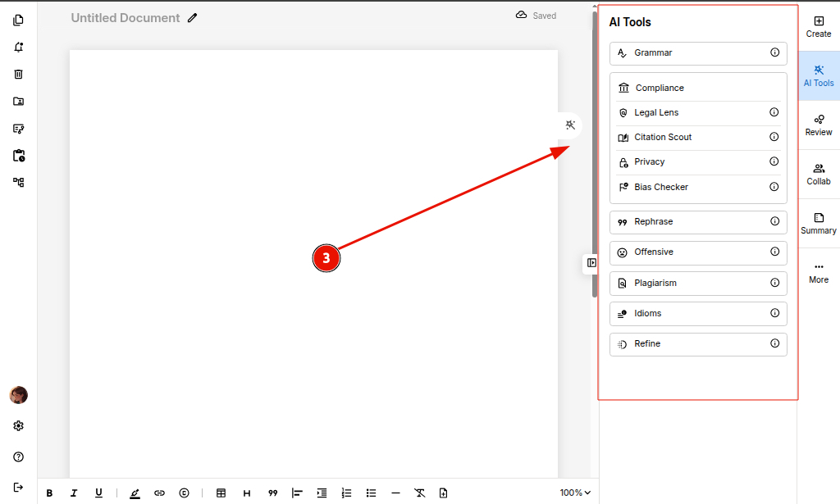Open the help question mark icon
This screenshot has height=504, width=840.
(18, 456)
